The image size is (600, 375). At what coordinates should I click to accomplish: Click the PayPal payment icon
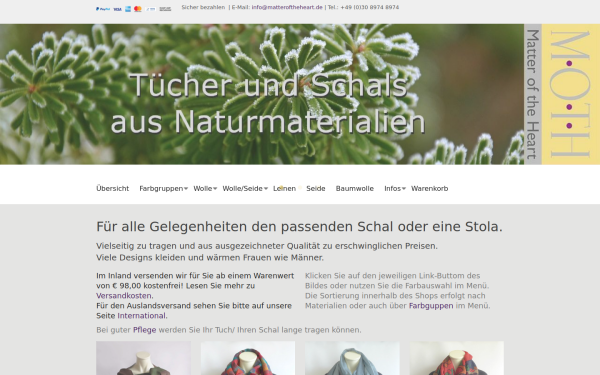103,9
